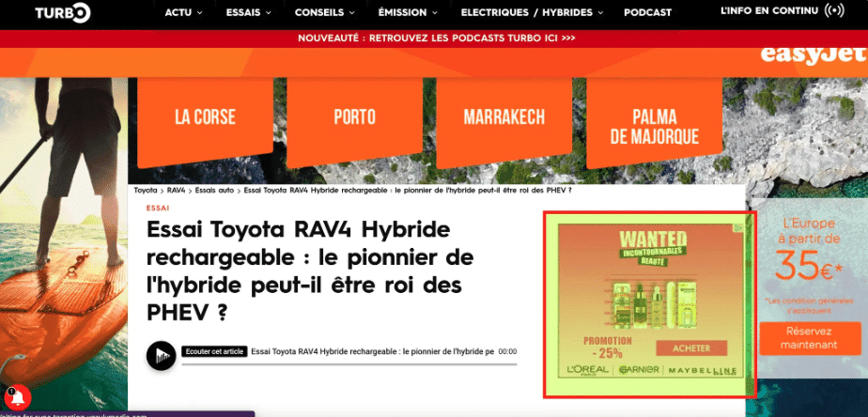Play the article audio with play button
This screenshot has width=868, height=417.
pos(161,355)
